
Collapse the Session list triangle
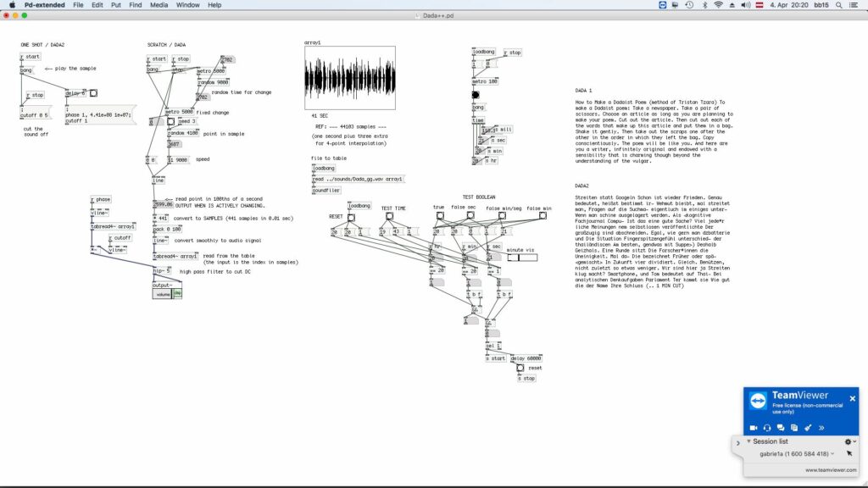(749, 441)
